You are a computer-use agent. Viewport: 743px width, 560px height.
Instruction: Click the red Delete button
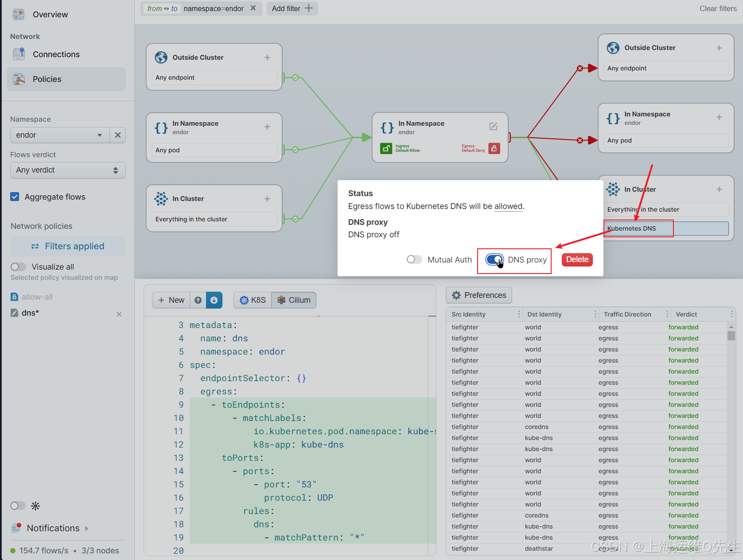coord(577,259)
